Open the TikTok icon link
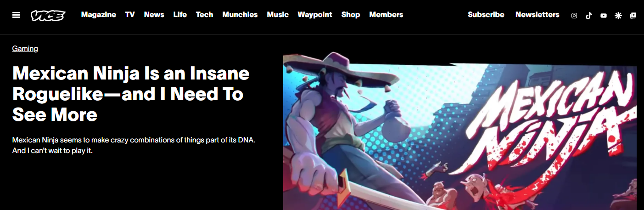Image resolution: width=644 pixels, height=210 pixels. tap(589, 16)
